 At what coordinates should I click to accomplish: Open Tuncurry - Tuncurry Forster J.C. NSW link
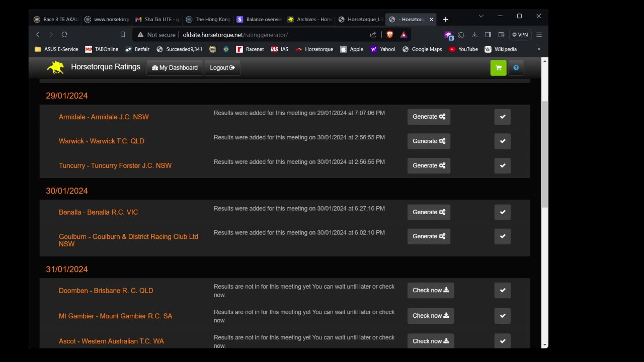[115, 166]
